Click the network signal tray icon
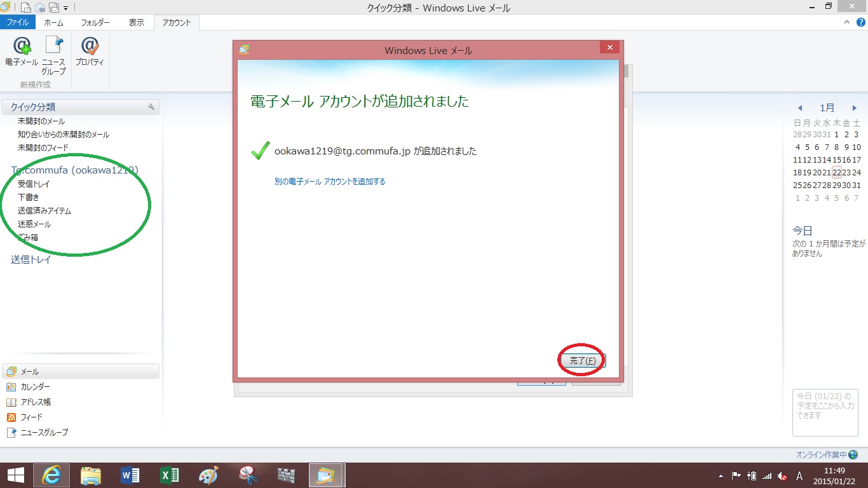 click(x=767, y=475)
